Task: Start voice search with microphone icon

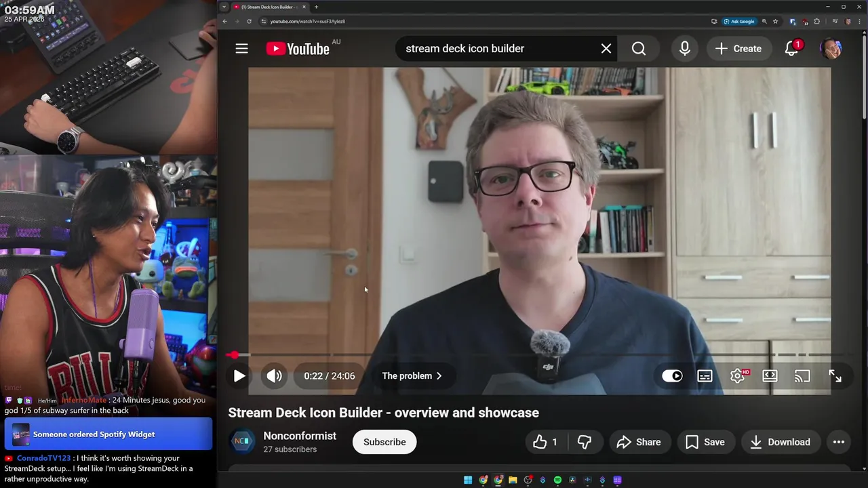Action: (x=685, y=48)
